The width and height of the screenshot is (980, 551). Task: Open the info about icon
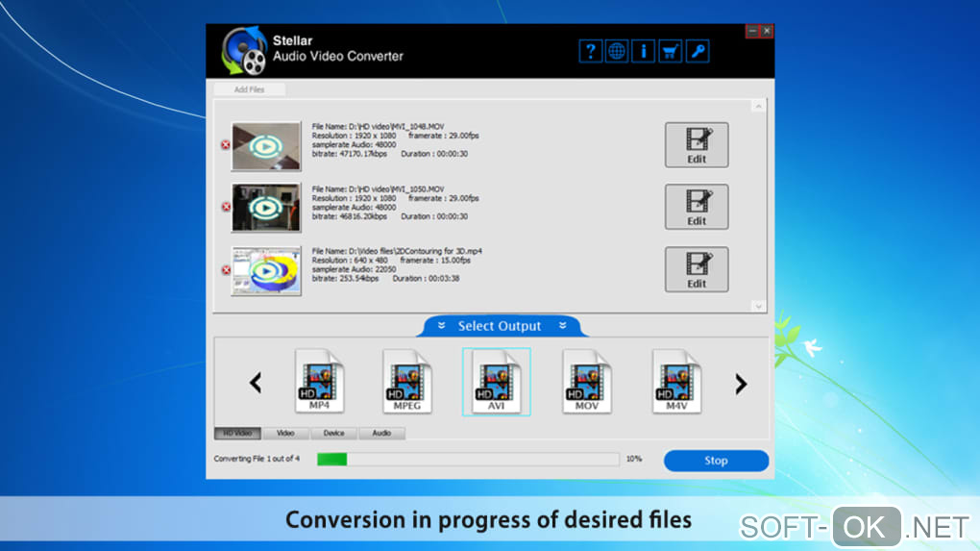(644, 51)
